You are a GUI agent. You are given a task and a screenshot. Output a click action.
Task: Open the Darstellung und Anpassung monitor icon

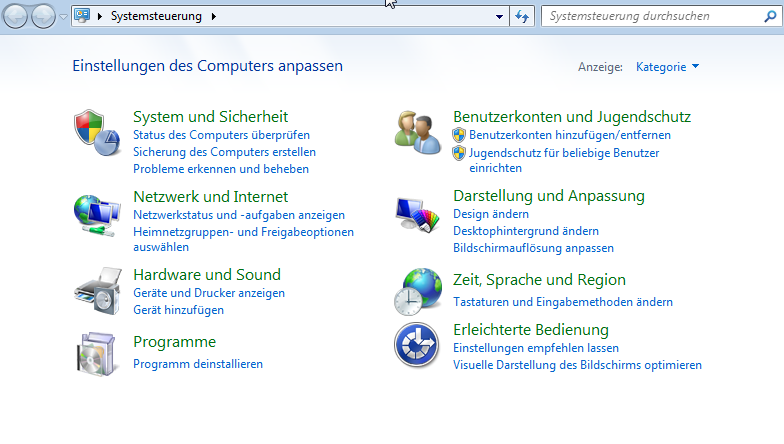tap(418, 214)
